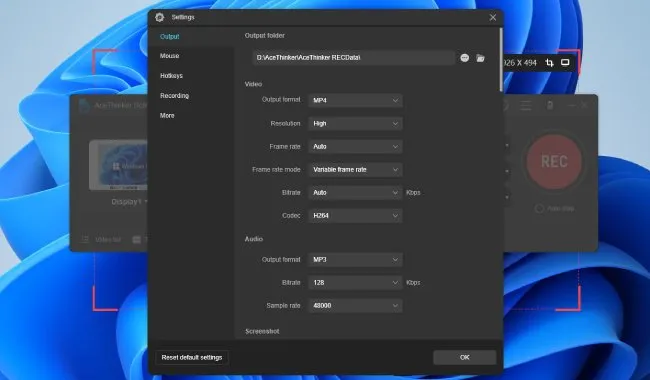The width and height of the screenshot is (650, 380).
Task: Open the Sample rate 48000 dropdown
Action: point(355,306)
